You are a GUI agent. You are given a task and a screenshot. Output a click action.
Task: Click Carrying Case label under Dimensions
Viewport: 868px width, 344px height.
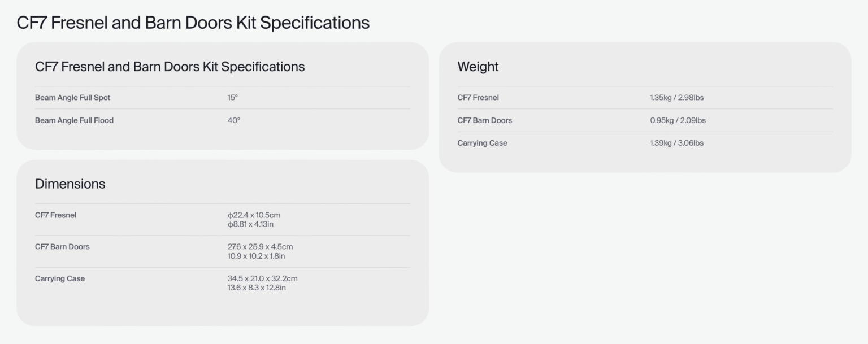pos(60,278)
